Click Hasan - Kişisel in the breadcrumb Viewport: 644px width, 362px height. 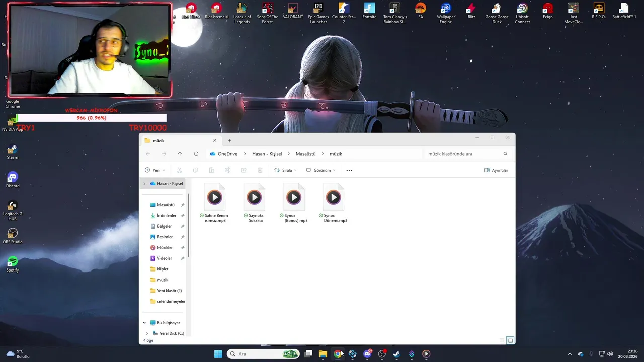click(x=267, y=154)
